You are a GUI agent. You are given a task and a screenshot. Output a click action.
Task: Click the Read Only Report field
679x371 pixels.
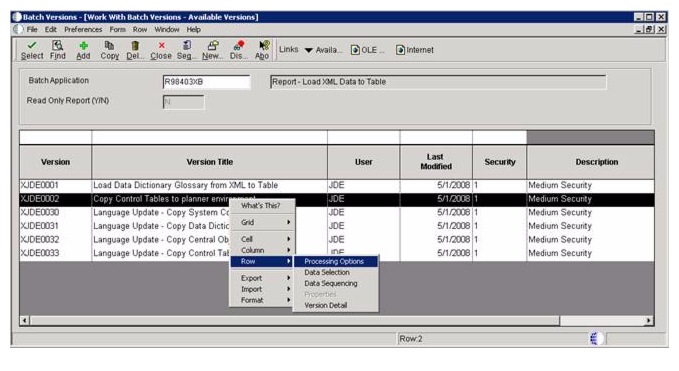click(x=183, y=102)
